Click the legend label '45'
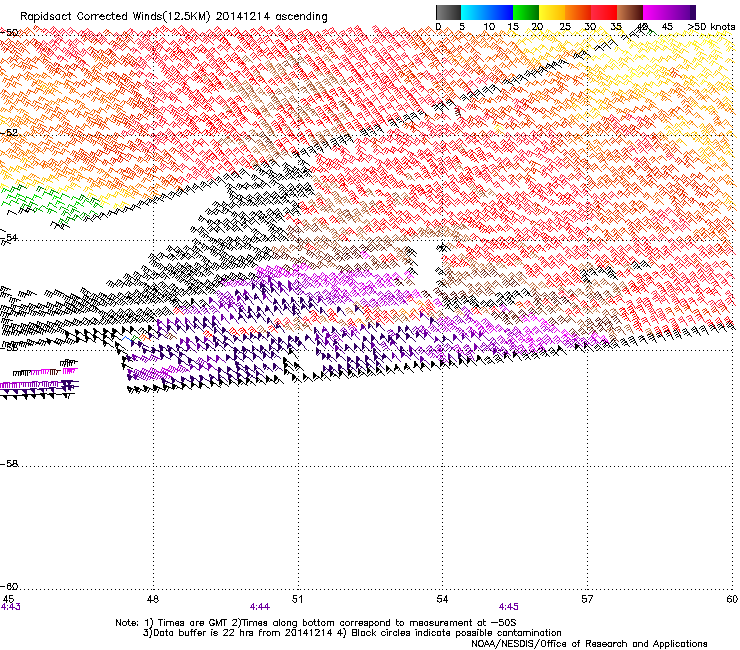This screenshot has height=650, width=740. coord(667,27)
